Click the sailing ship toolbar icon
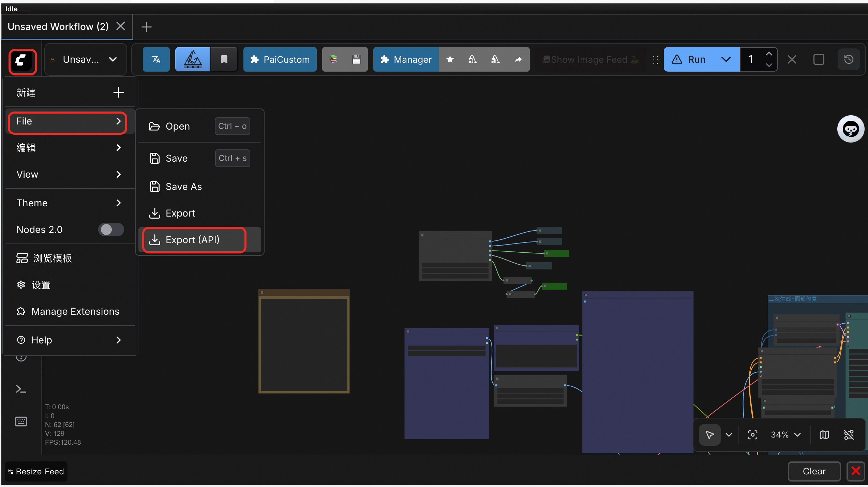Screen dimensions: 868x487 pos(193,60)
